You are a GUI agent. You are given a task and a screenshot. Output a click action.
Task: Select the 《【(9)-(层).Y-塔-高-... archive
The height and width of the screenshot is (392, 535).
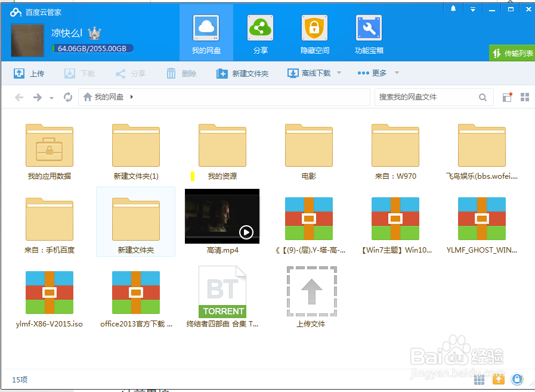(x=309, y=226)
